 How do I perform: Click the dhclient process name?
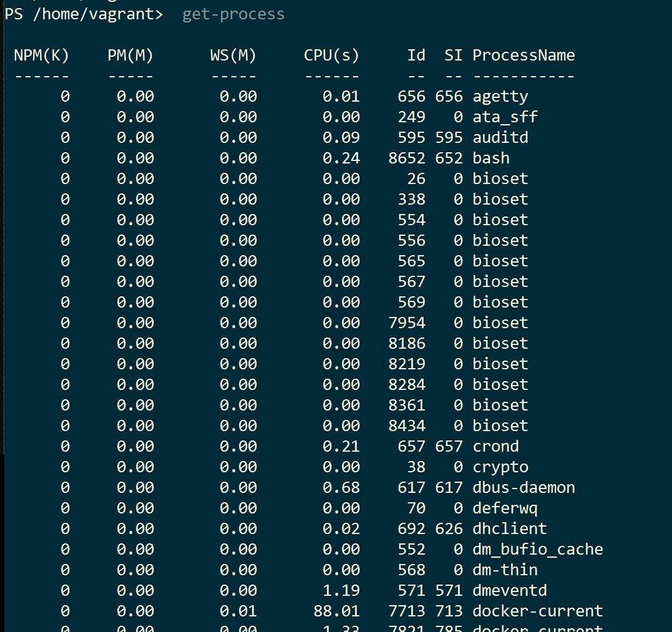[x=510, y=529]
